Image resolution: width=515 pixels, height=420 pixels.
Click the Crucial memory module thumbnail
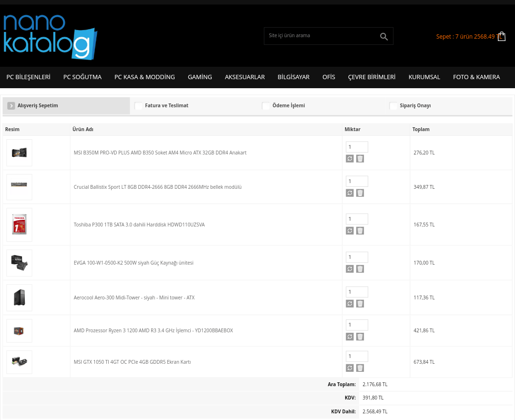click(20, 187)
